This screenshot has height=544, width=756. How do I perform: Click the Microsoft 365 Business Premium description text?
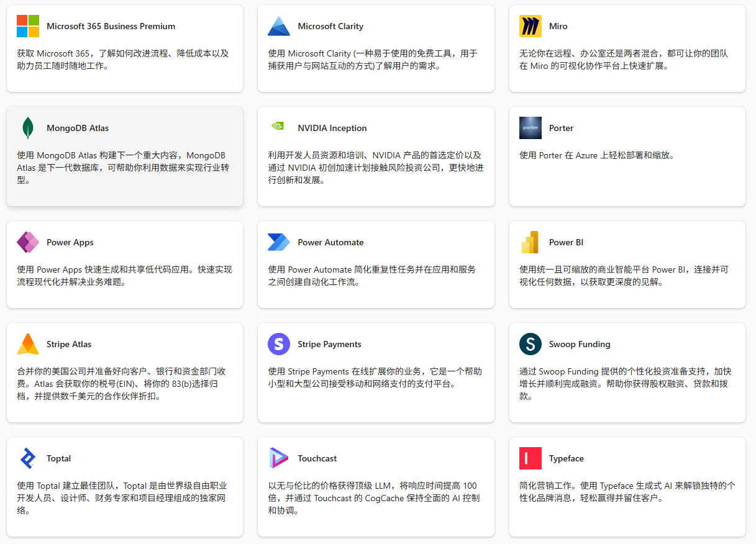coord(123,60)
